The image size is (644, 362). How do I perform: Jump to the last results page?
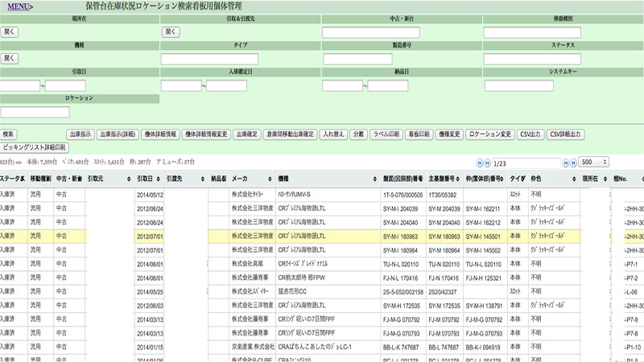point(573,163)
